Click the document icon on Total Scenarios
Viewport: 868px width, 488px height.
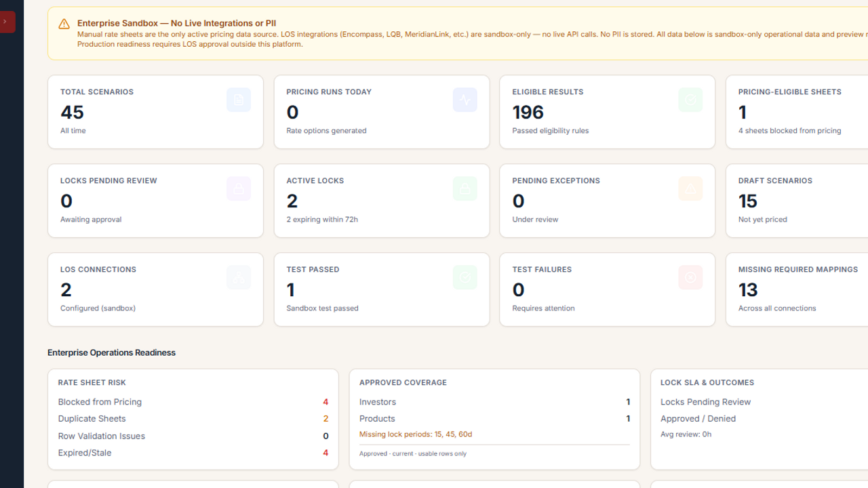[239, 100]
